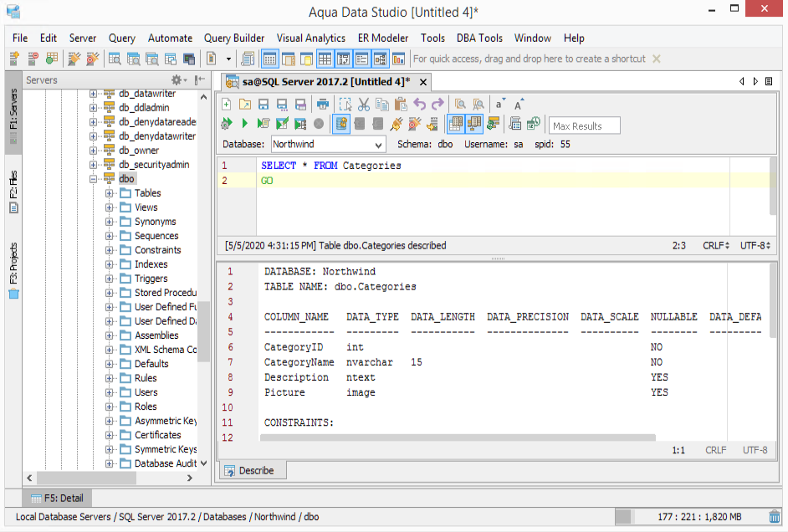Open the CRLF line ending selector

pos(714,246)
